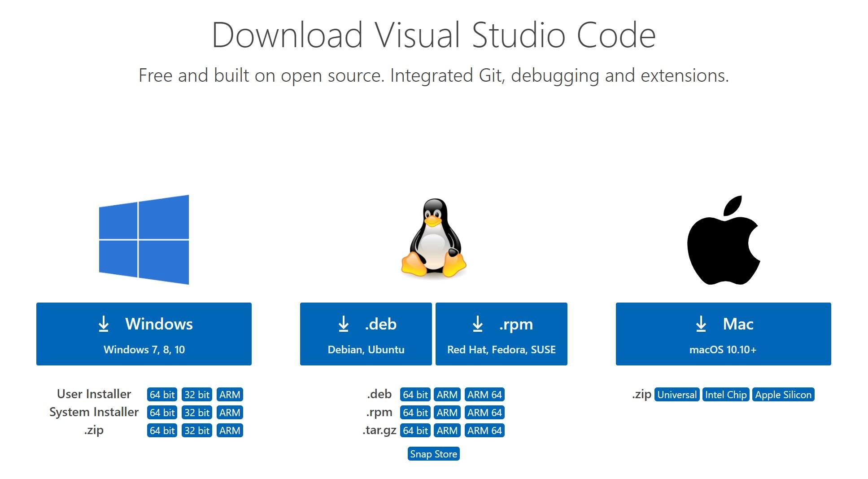Click the Apple logo icon
868x479 pixels.
pos(724,240)
